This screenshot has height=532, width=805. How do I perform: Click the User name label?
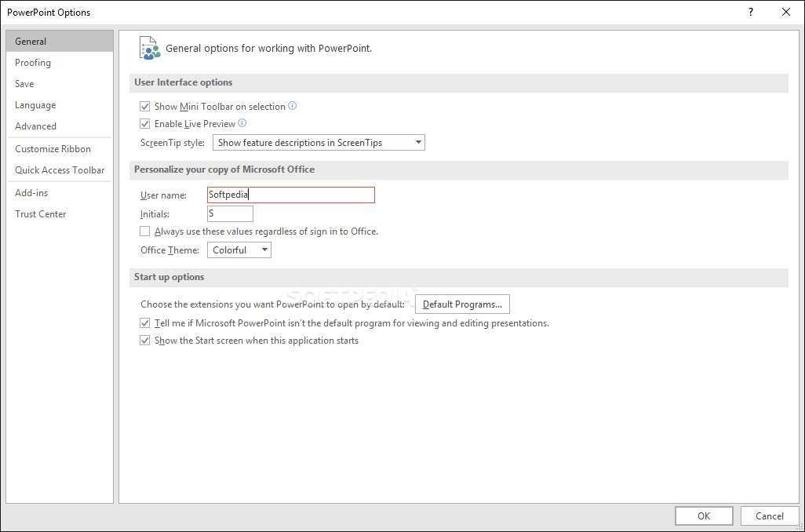click(x=164, y=195)
